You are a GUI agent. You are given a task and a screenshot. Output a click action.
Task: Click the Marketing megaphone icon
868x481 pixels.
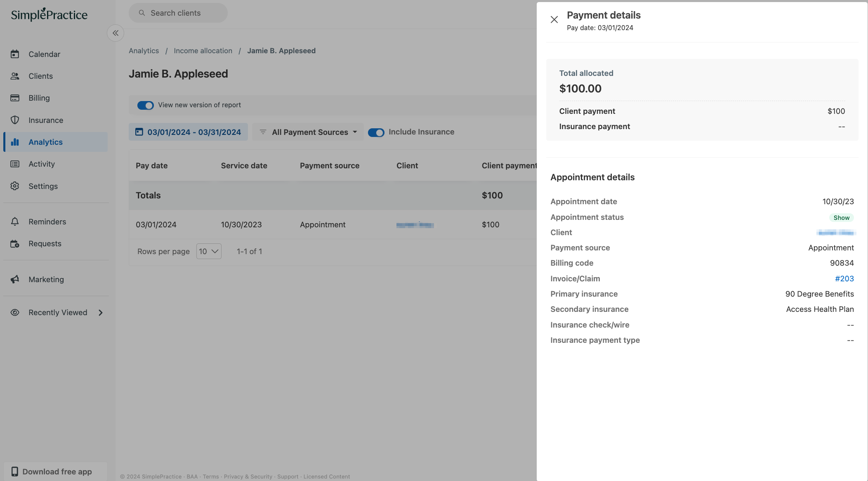pyautogui.click(x=15, y=279)
